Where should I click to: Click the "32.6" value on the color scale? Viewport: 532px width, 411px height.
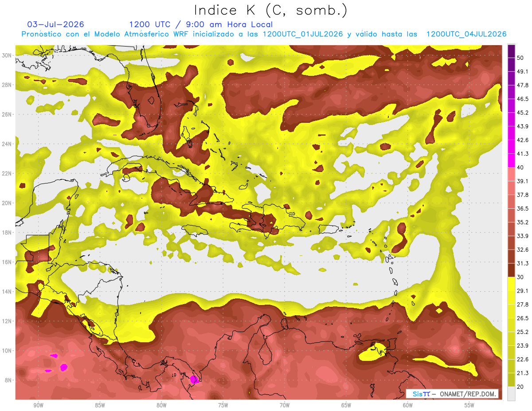[x=523, y=250]
